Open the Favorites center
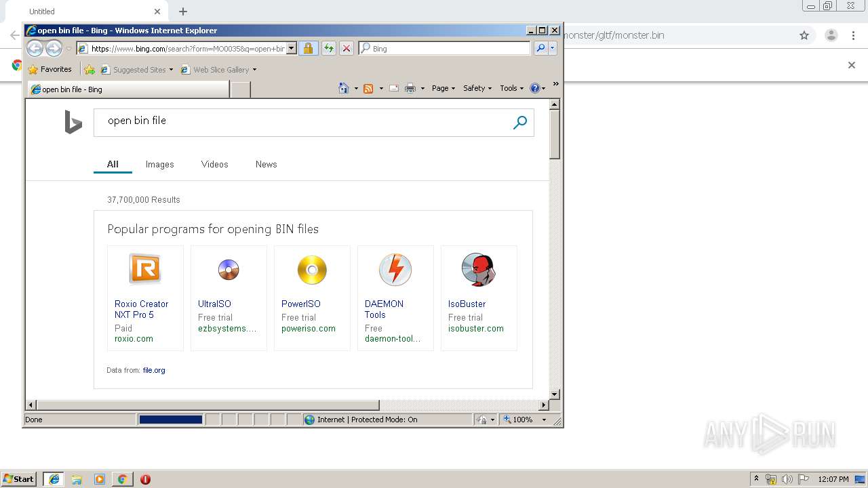The width and height of the screenshot is (868, 488). click(50, 69)
